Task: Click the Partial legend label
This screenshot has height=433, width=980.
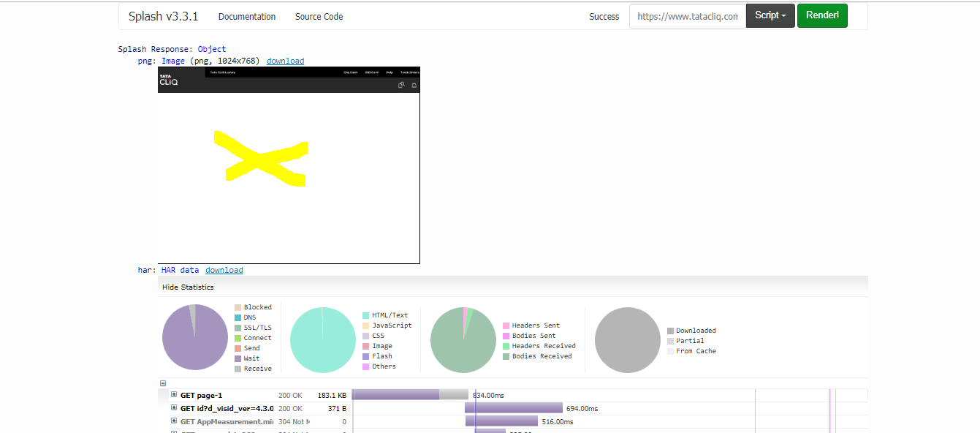Action: (x=690, y=341)
